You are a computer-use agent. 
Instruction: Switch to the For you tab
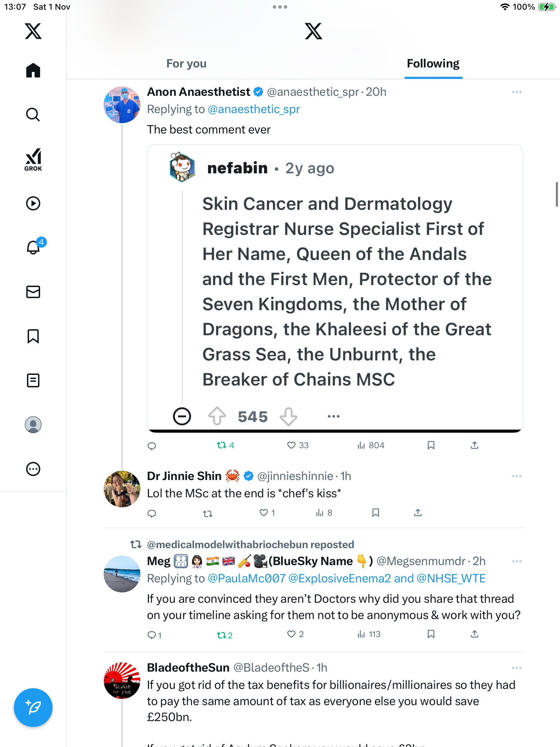point(186,64)
